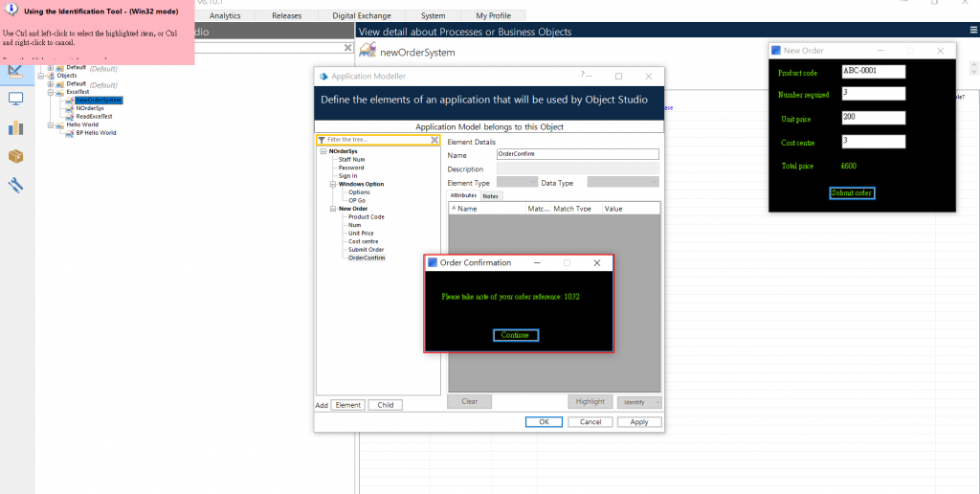Open the Releases package box icon
Screen dimensions: 980x494
[x=15, y=156]
